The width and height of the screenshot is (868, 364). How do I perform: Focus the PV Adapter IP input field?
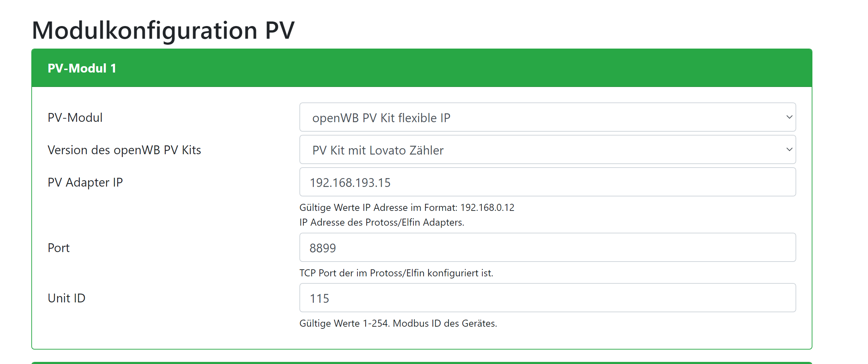pyautogui.click(x=547, y=182)
